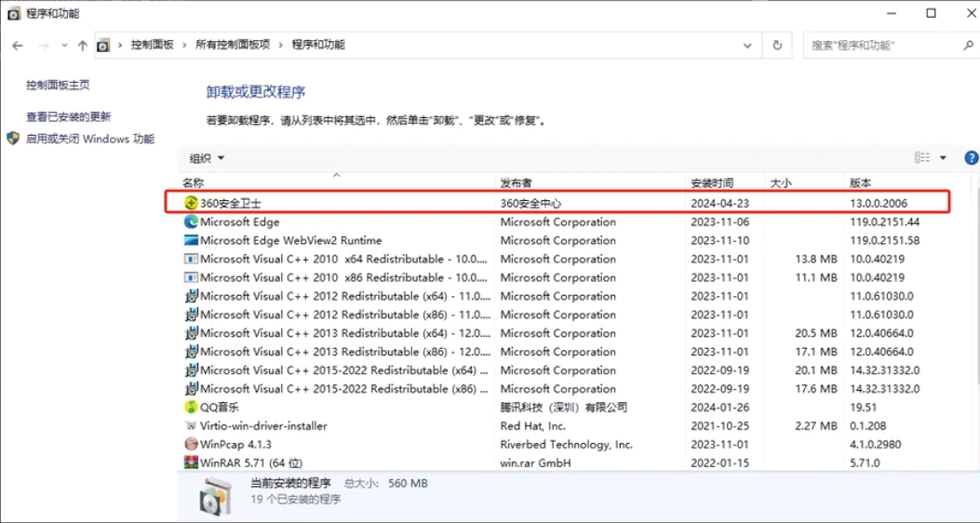Refresh the 程序和功能 address bar
The image size is (980, 523).
(777, 45)
